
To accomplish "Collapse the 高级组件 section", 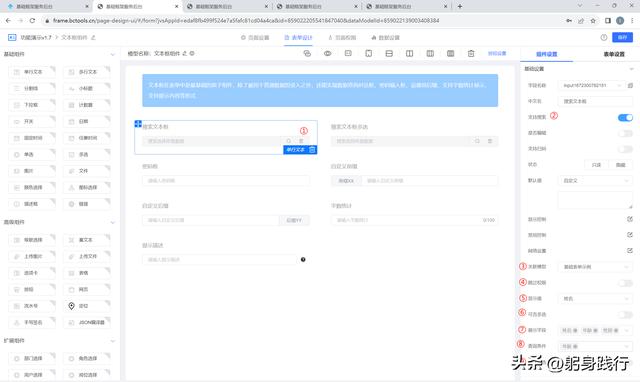I will (113, 222).
